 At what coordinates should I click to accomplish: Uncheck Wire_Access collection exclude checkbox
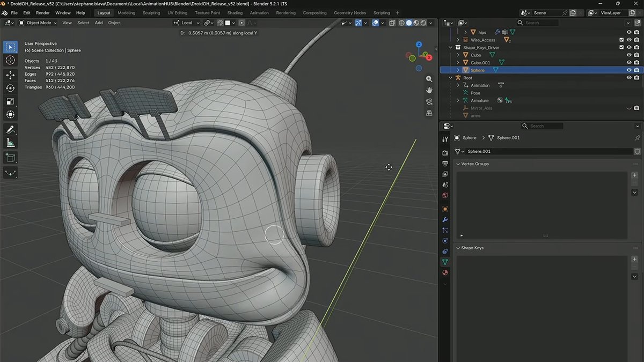coord(621,40)
